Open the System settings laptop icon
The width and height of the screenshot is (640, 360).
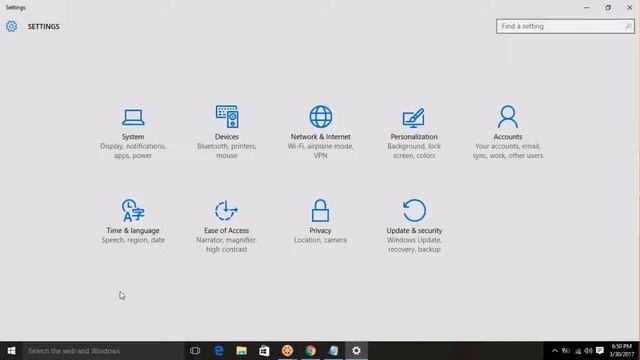pyautogui.click(x=133, y=117)
